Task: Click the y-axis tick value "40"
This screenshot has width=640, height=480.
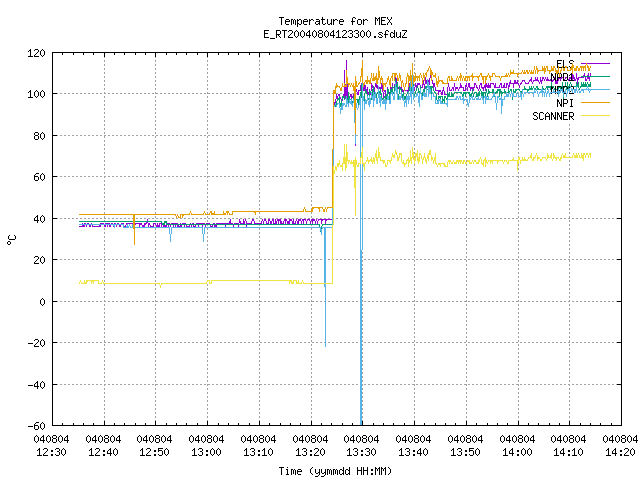Action: 39,219
